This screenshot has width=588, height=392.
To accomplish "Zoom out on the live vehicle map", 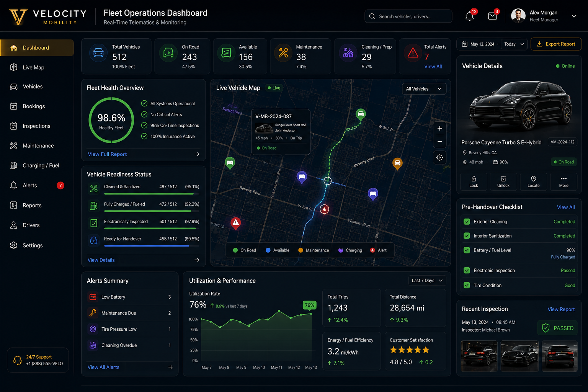I will click(439, 142).
